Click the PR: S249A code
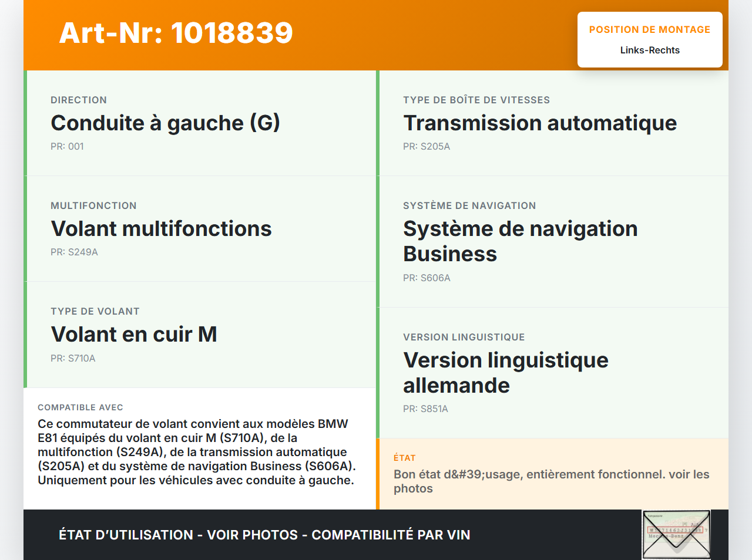Screen dimensions: 752x560 point(74,252)
